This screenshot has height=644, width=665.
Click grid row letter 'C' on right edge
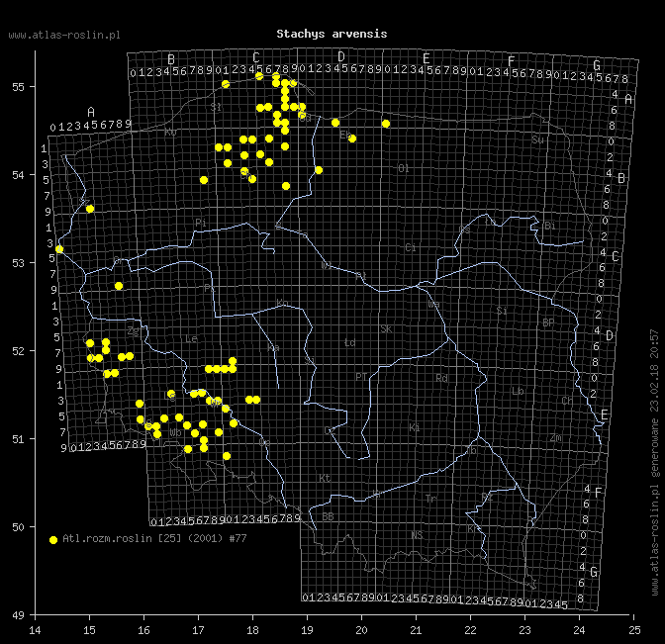616,256
